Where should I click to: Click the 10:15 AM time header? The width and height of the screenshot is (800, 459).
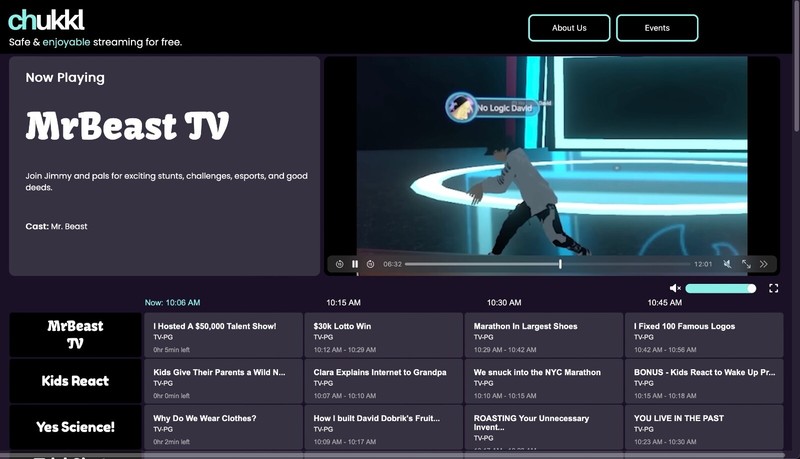pos(343,302)
